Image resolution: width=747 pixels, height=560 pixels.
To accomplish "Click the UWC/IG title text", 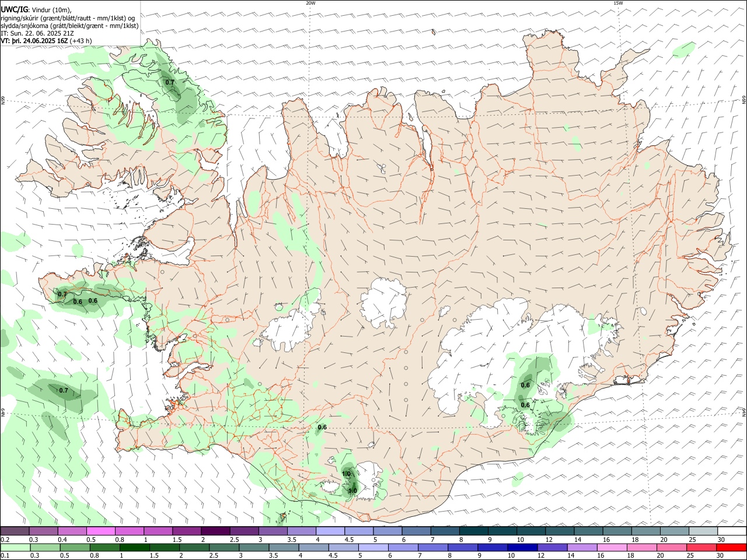I will pos(14,10).
